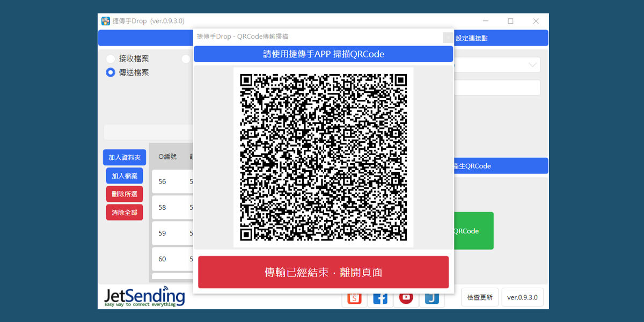Click the 請使用捷傳手APP 掃描QRCode banner

(324, 54)
